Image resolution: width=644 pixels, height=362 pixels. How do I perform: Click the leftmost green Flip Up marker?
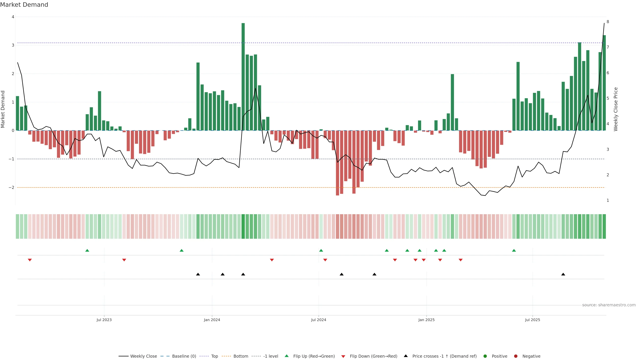87,250
